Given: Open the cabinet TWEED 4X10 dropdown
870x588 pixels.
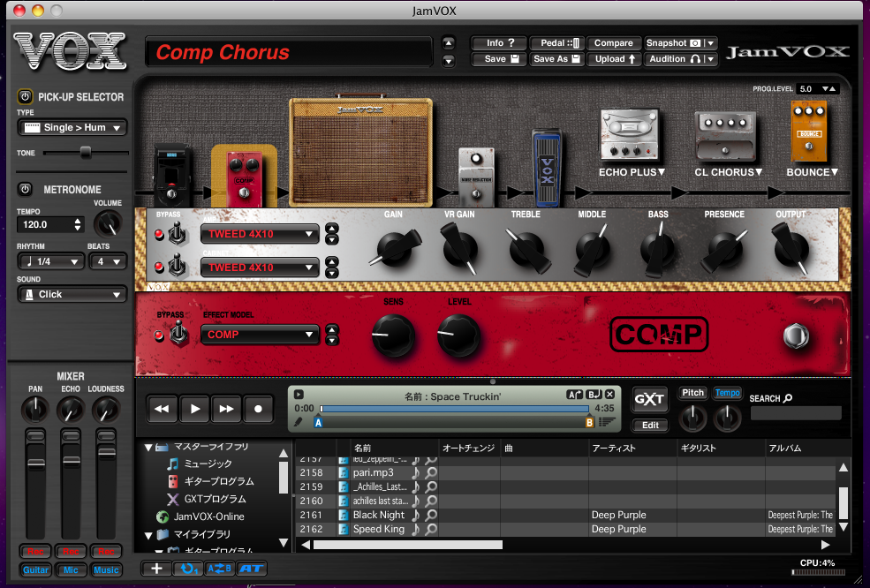Looking at the screenshot, I should [260, 268].
